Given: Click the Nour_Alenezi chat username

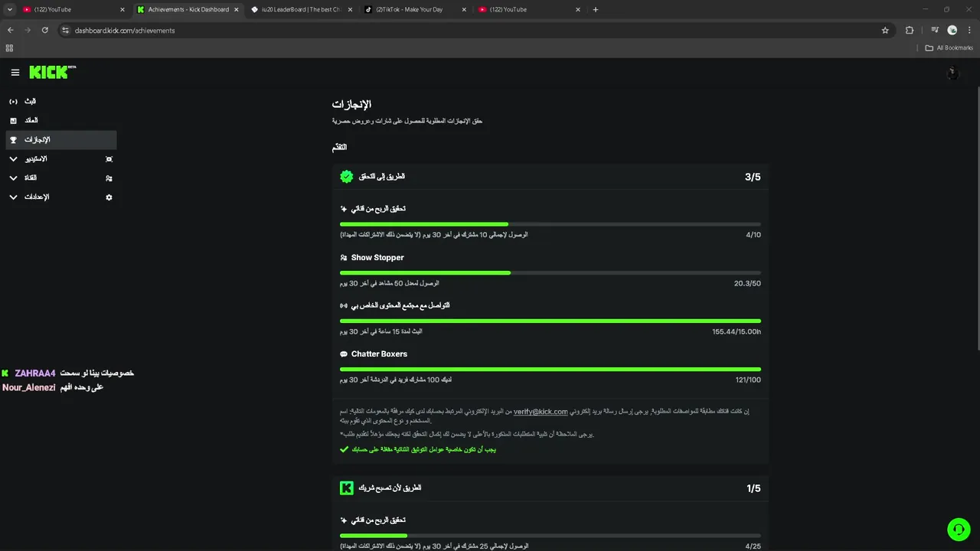Looking at the screenshot, I should [29, 387].
